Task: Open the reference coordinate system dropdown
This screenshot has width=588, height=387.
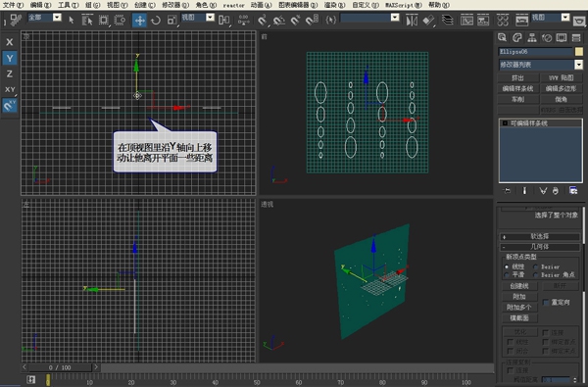Action: 211,18
